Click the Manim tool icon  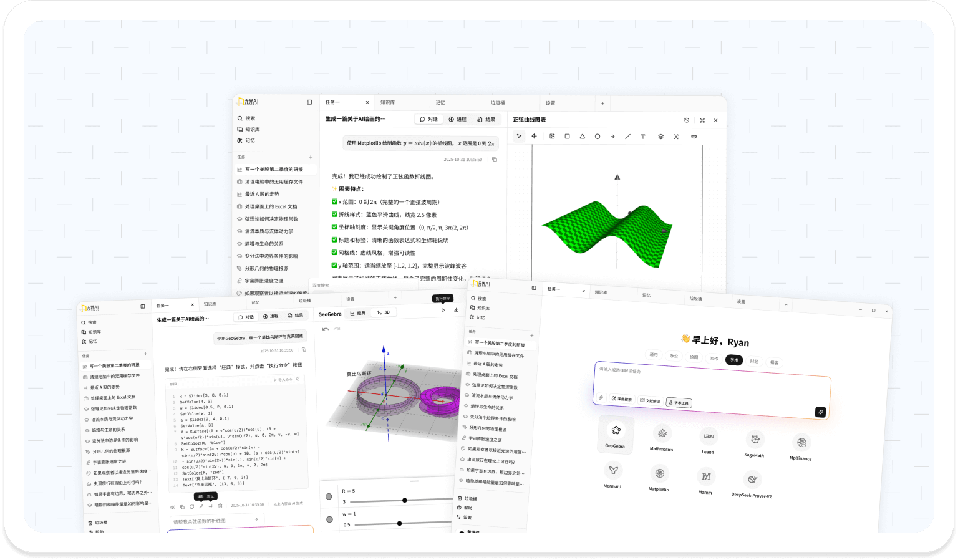point(706,477)
